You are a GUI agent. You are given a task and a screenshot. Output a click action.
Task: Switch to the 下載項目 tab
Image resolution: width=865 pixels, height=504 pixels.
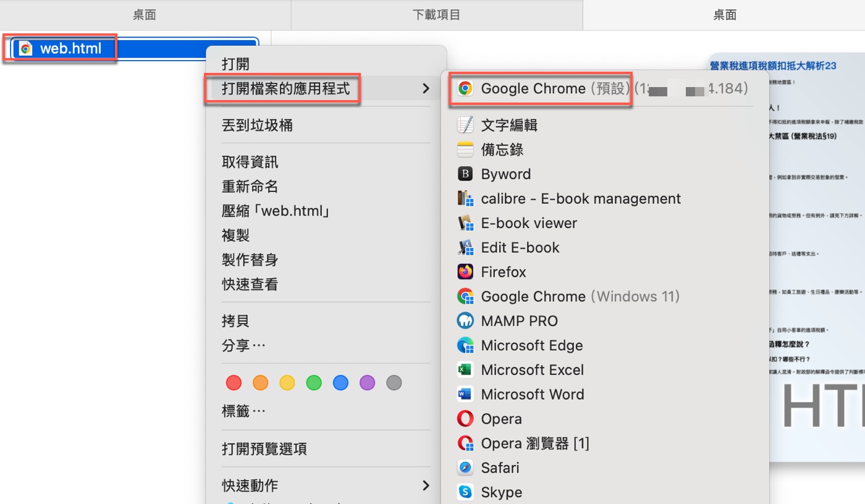437,15
